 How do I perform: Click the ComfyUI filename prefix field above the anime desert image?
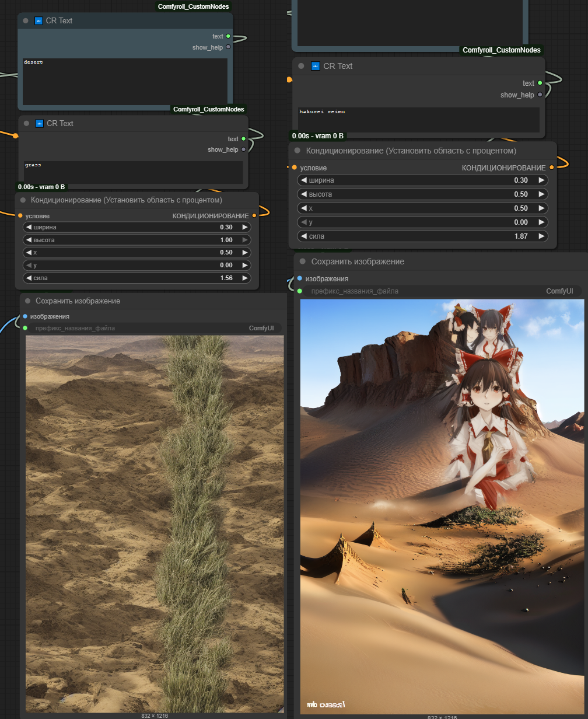[x=441, y=291]
